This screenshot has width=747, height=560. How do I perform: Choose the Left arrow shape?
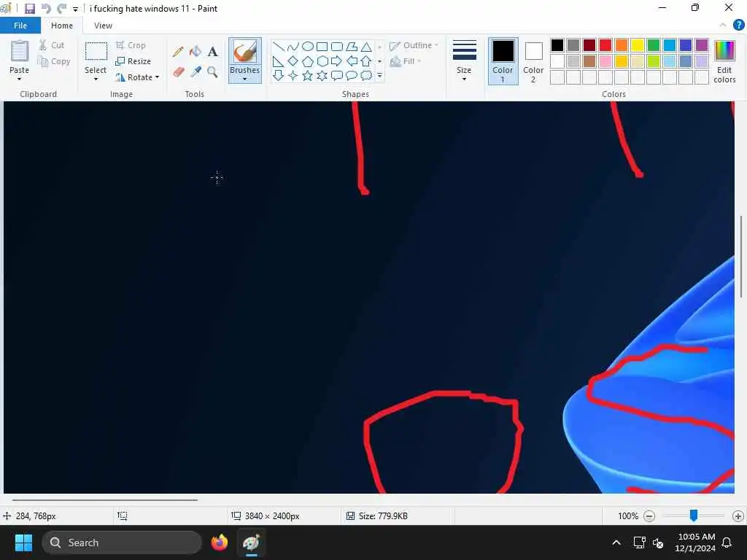coord(352,61)
